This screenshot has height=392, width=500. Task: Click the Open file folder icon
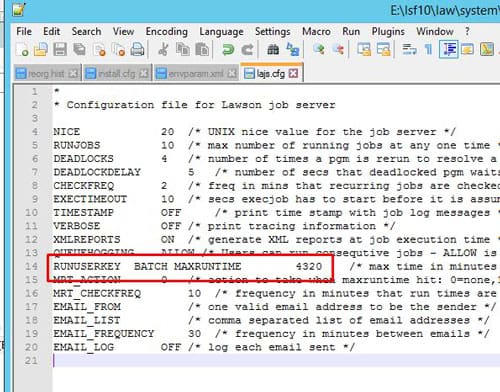click(x=41, y=50)
